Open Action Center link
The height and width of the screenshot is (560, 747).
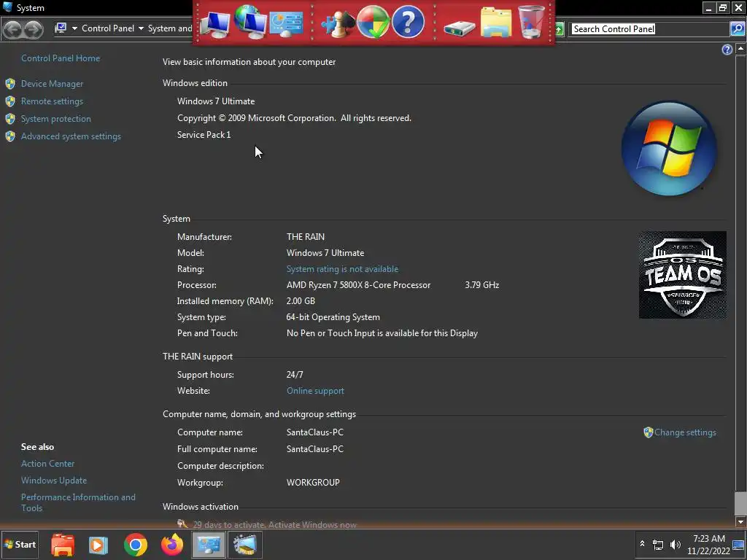point(47,464)
